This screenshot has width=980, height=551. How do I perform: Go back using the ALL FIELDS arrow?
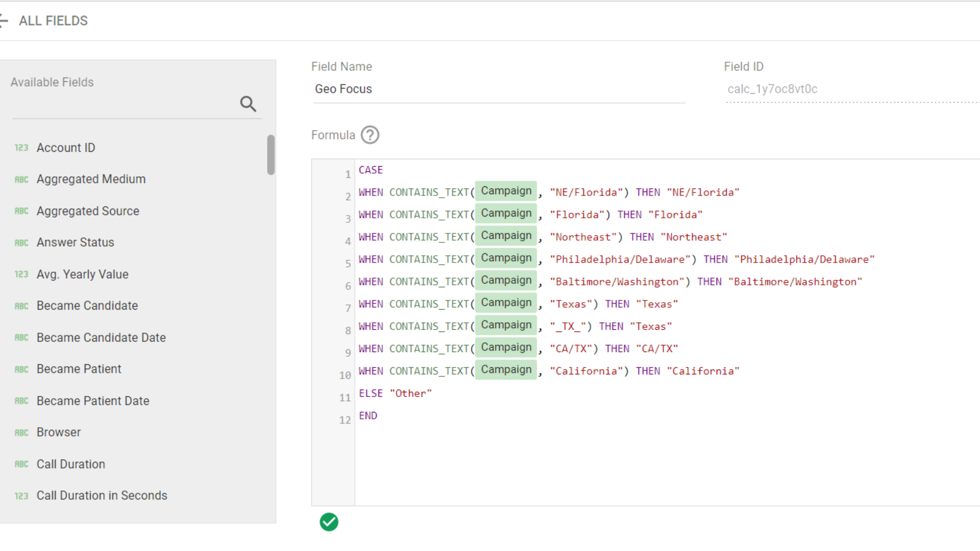click(3, 21)
